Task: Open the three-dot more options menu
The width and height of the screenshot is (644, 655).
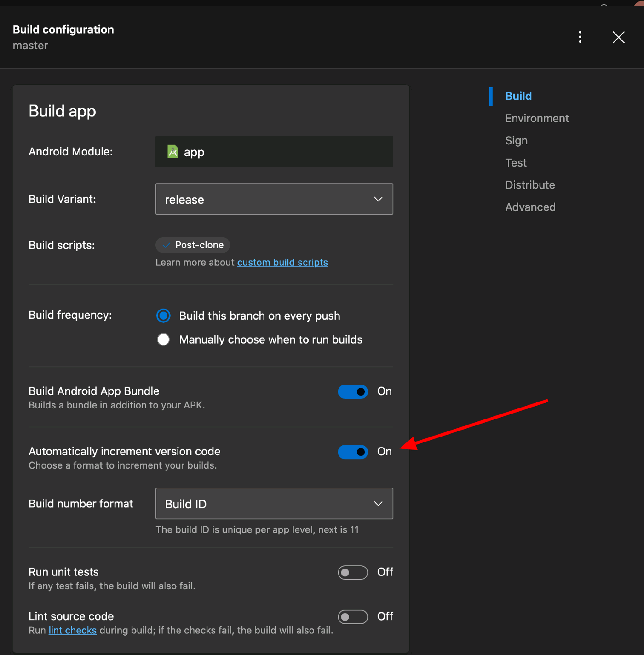Action: (x=580, y=37)
